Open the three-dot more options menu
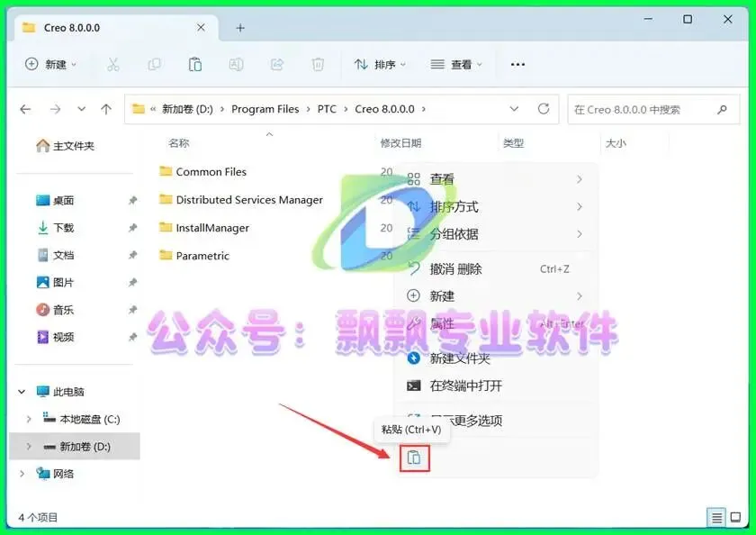The width and height of the screenshot is (756, 535). click(517, 64)
